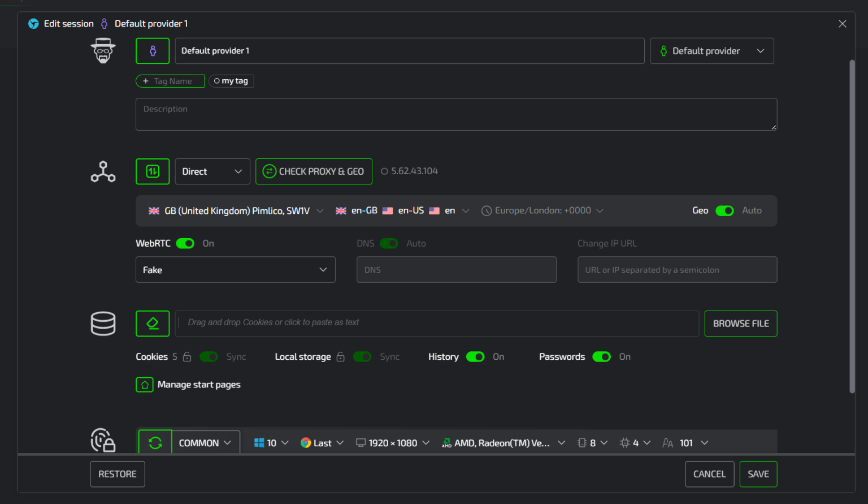Open Manage start pages via home icon
Screen dimensions: 868x504
[x=145, y=384]
